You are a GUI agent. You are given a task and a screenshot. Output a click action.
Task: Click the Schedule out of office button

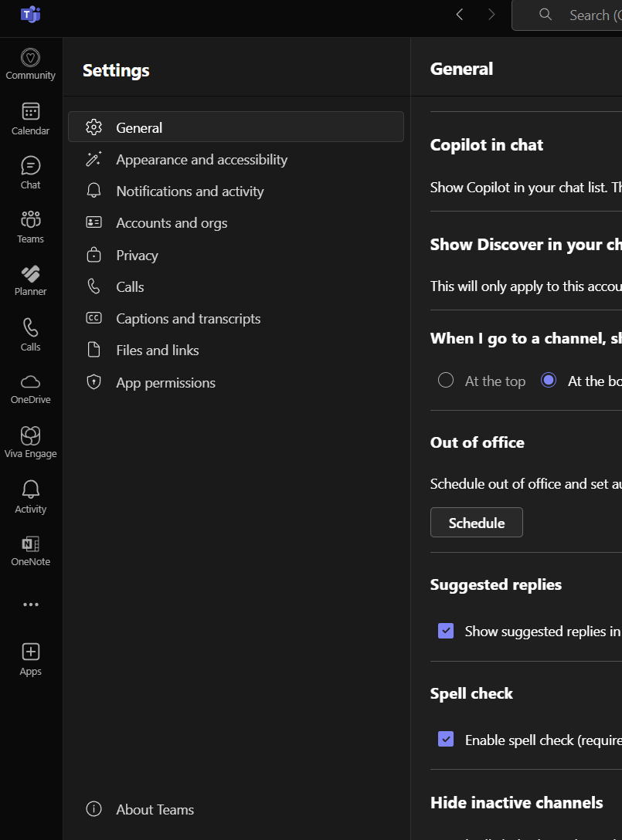click(x=476, y=523)
